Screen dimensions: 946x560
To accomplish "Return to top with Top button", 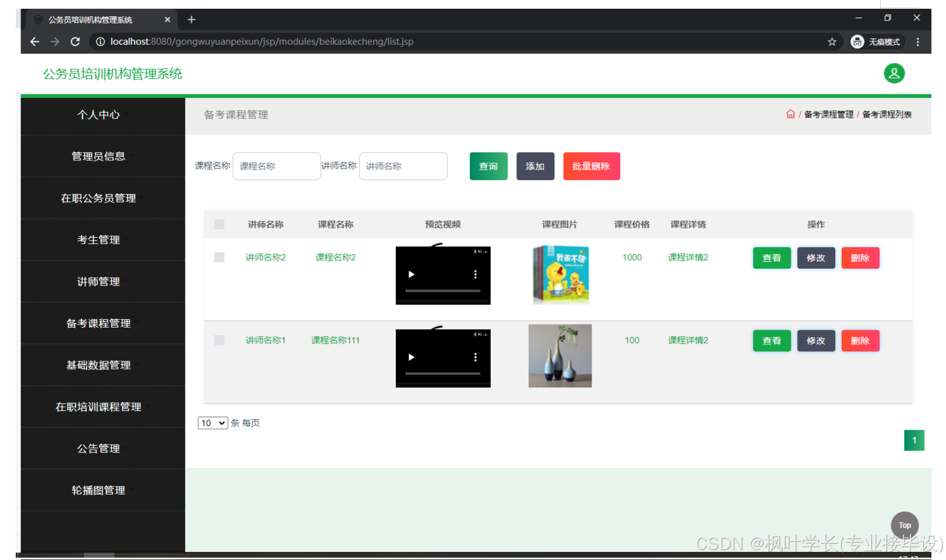I will click(905, 525).
